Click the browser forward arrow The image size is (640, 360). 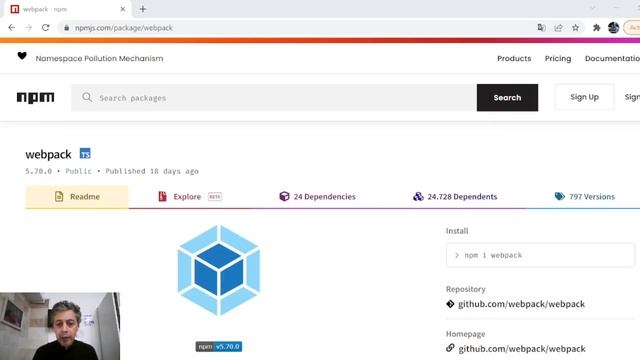tap(29, 28)
